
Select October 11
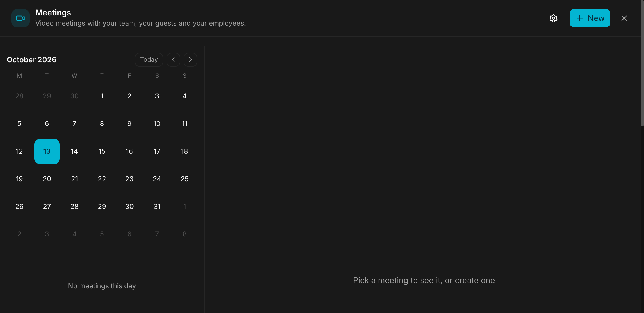(185, 124)
